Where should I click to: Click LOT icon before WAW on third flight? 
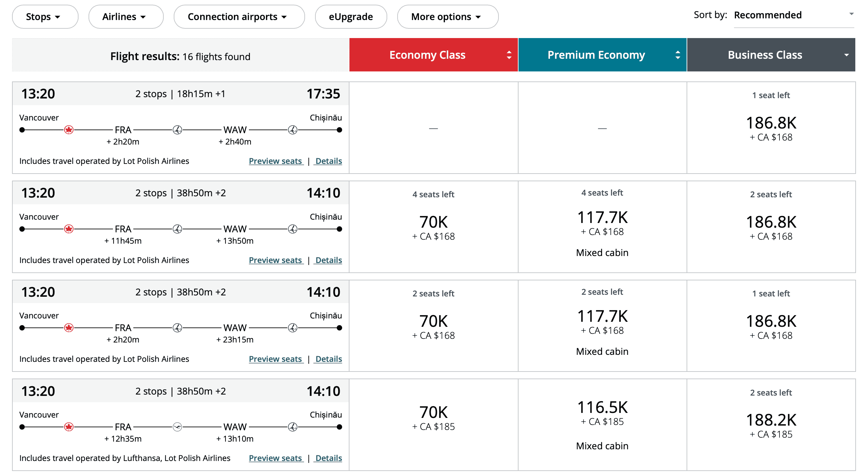point(177,328)
